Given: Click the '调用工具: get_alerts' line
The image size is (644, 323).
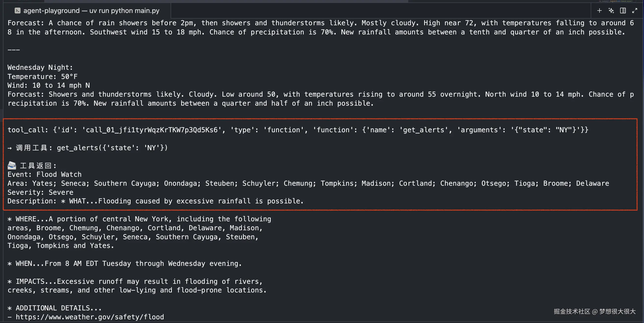Looking at the screenshot, I should coord(88,148).
